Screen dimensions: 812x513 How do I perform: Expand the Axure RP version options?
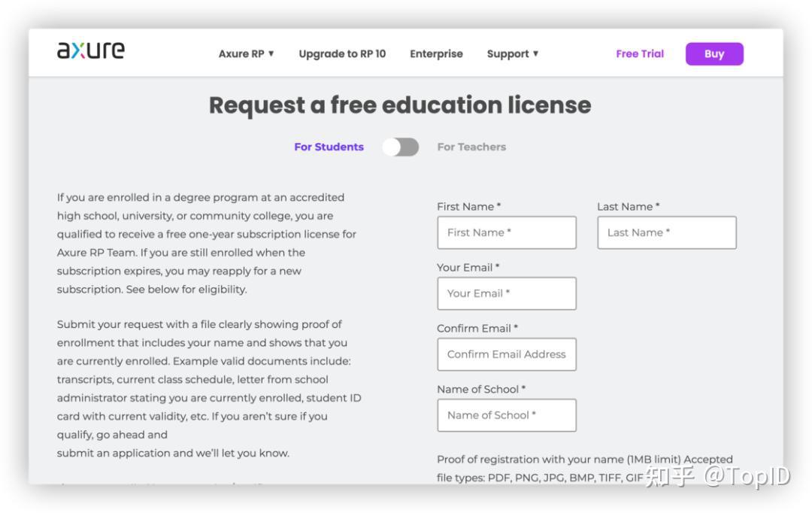(248, 53)
